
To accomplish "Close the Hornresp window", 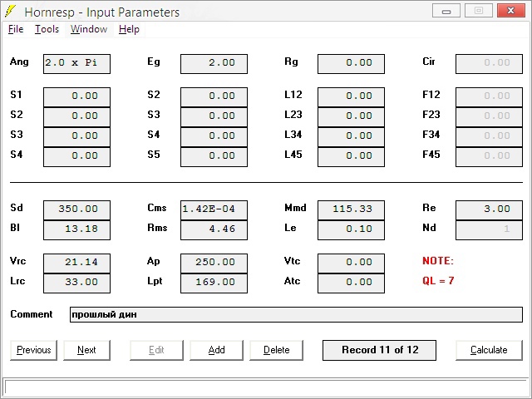I will [x=510, y=11].
